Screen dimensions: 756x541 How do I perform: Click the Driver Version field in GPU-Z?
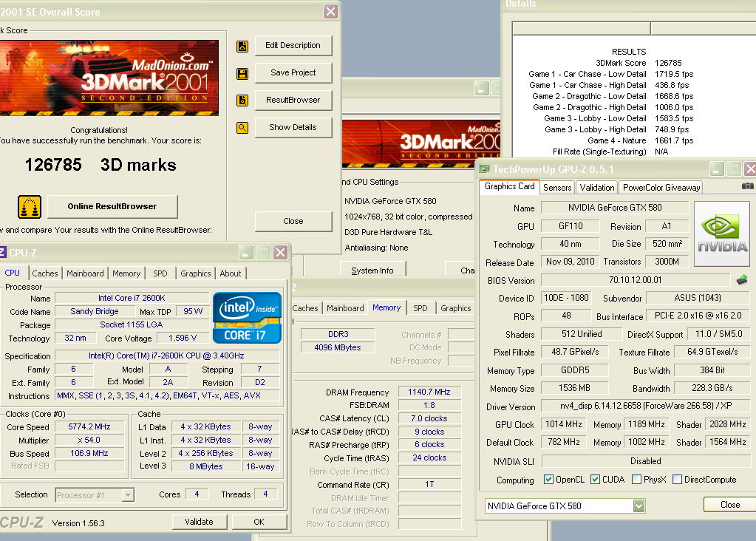(646, 406)
